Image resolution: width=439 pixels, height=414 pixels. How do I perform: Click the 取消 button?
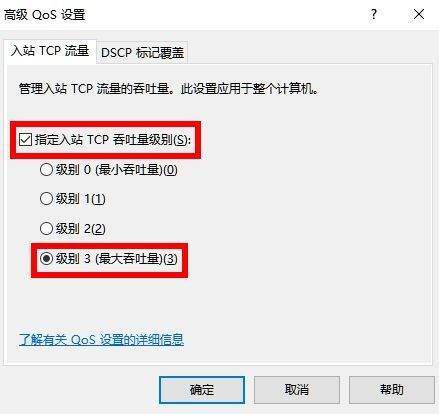297,390
